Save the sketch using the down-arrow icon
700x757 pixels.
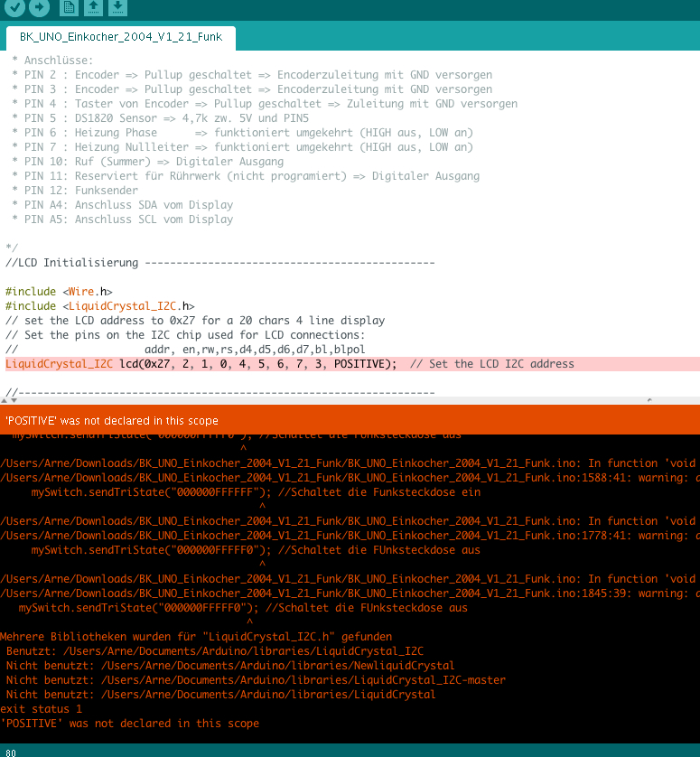coord(118,7)
